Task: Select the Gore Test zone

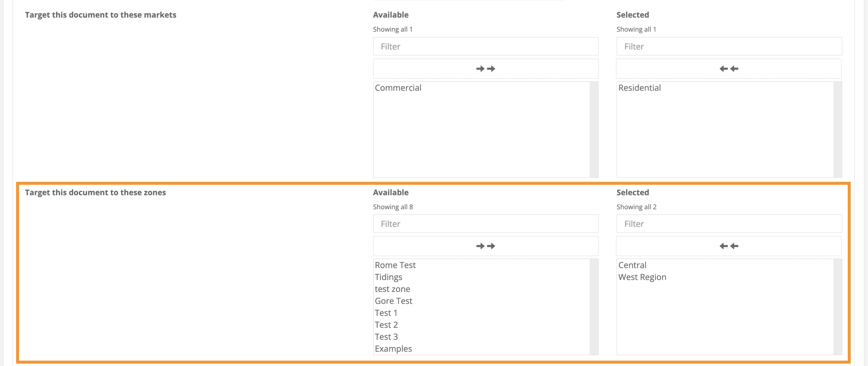Action: point(393,301)
